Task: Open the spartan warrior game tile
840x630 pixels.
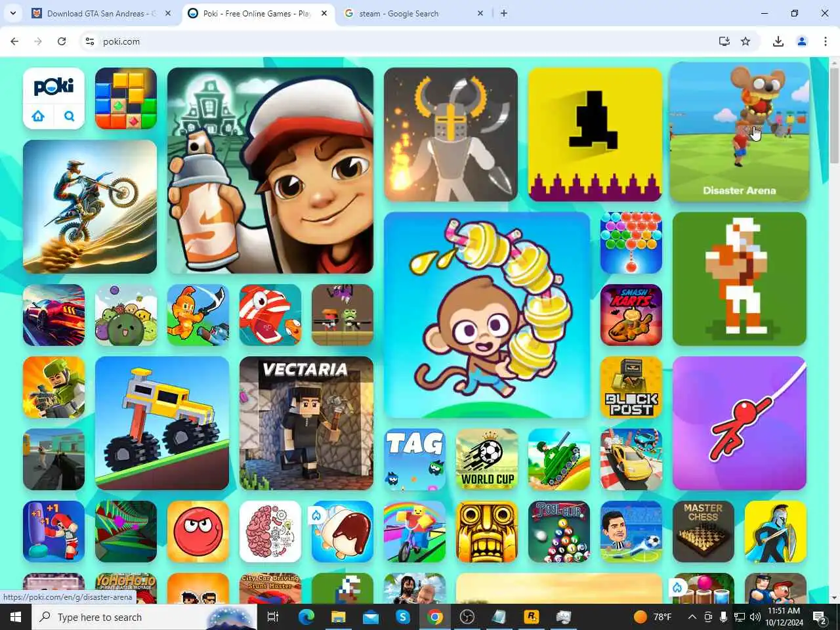Action: tap(776, 532)
